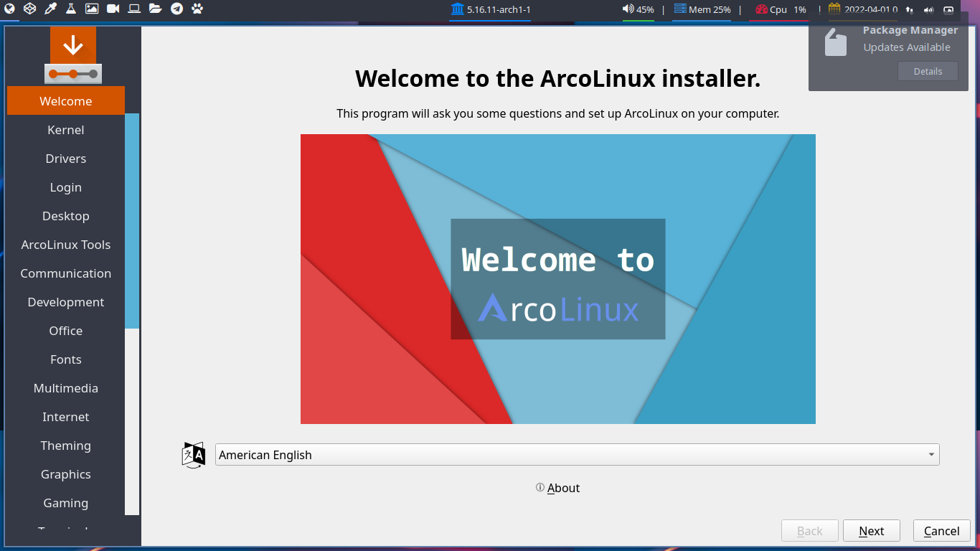Click the '5.16.11-arch1-1' kernel text
980x551 pixels.
[x=499, y=10]
